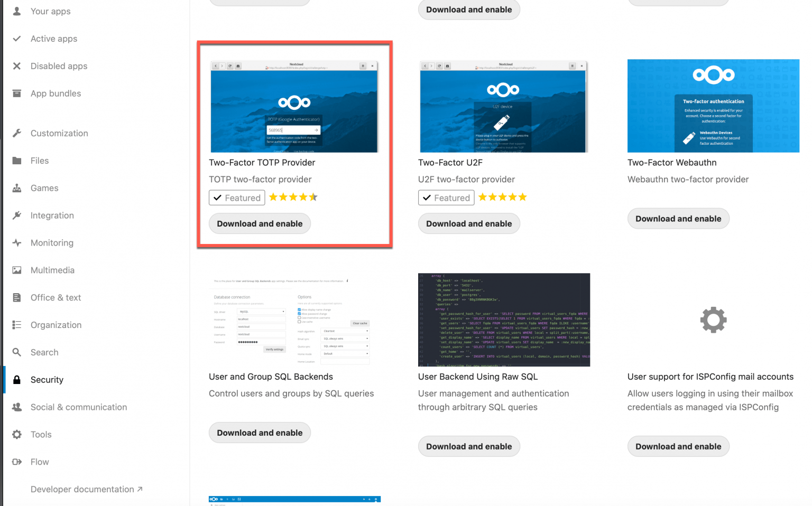
Task: Click the person icon beside Your apps
Action: click(17, 11)
